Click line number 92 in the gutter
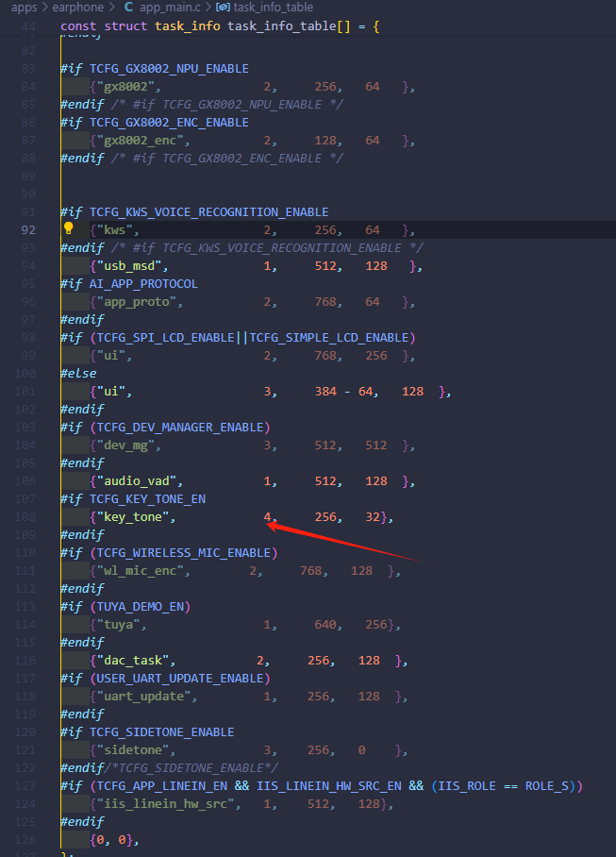 (x=28, y=229)
